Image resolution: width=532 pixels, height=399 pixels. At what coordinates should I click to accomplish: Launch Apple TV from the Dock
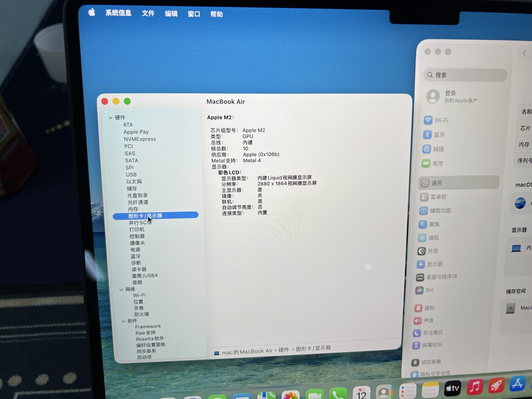pos(452,388)
